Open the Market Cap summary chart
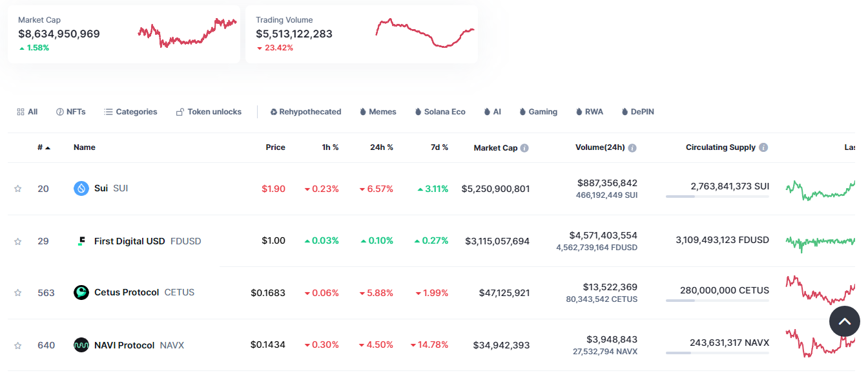Screen dimensions: 868x373 [x=187, y=33]
